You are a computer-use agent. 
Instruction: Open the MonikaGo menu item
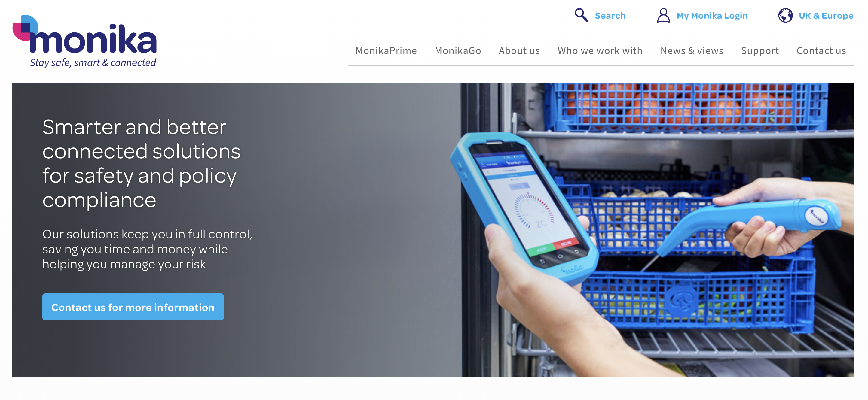click(457, 50)
